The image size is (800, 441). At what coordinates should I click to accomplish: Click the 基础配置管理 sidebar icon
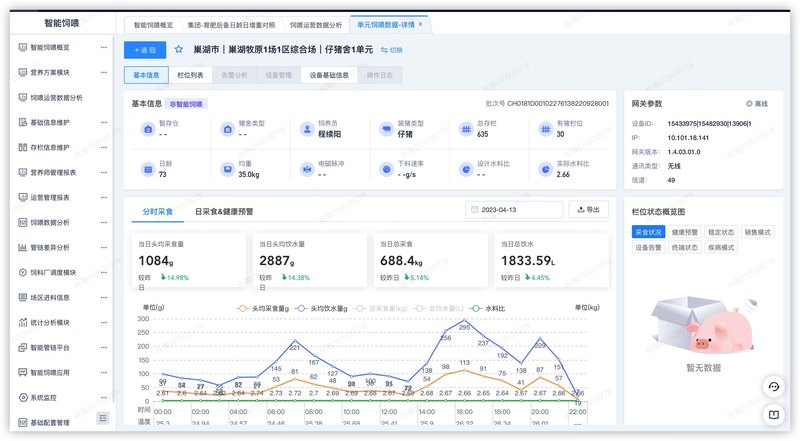tap(22, 423)
